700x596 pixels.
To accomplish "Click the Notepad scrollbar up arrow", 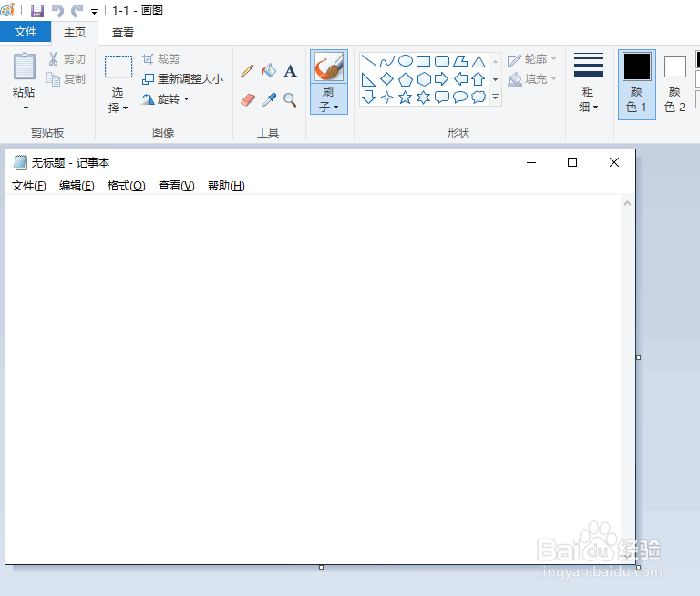I will (x=627, y=203).
